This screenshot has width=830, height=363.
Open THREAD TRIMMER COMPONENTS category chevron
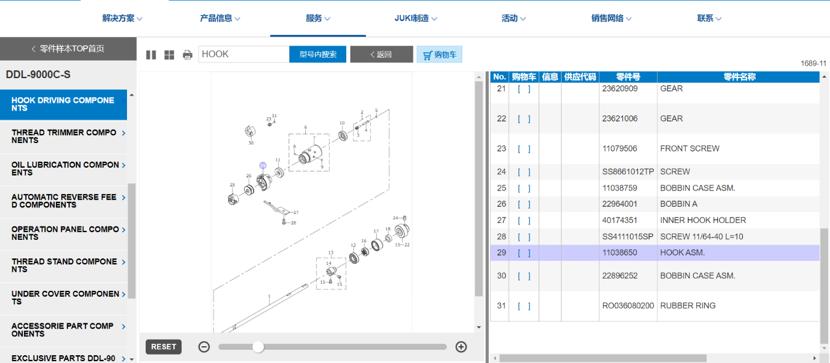click(123, 133)
